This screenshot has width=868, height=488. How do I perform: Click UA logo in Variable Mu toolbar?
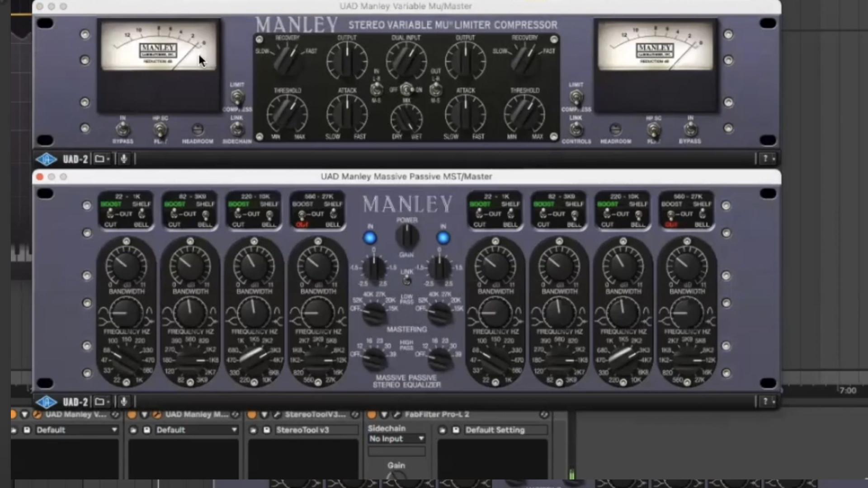point(46,159)
